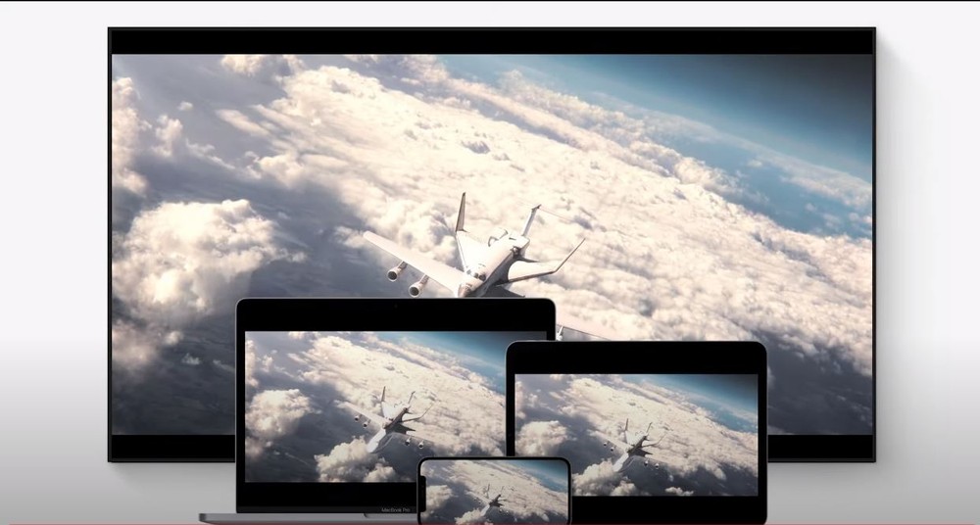Click the iPhone screen at the bottom
The height and width of the screenshot is (525, 980).
coord(494,492)
